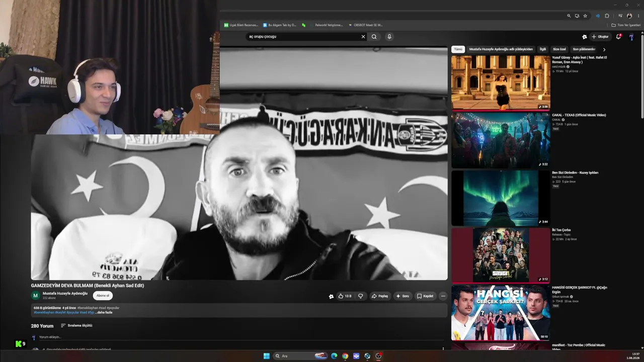
Task: Open the video's more actions menu
Action: [x=443, y=296]
